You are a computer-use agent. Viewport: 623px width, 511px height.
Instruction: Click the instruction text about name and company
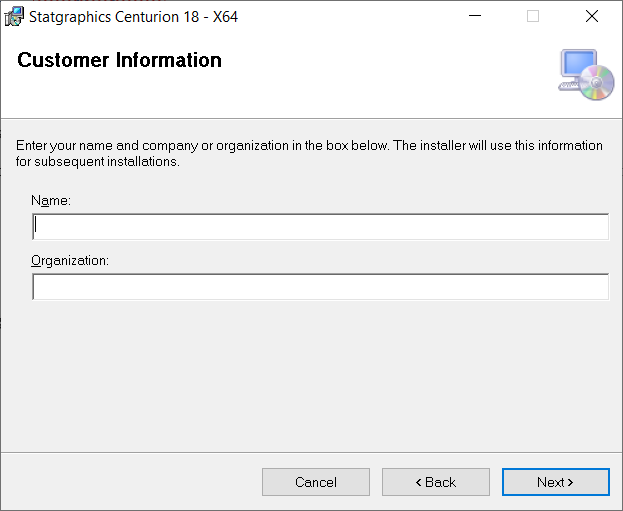309,153
